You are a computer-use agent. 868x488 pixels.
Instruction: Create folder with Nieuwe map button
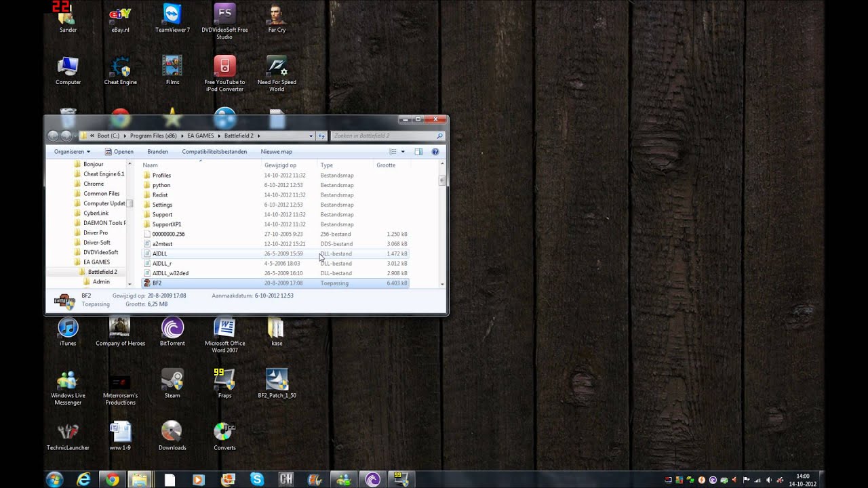click(276, 152)
